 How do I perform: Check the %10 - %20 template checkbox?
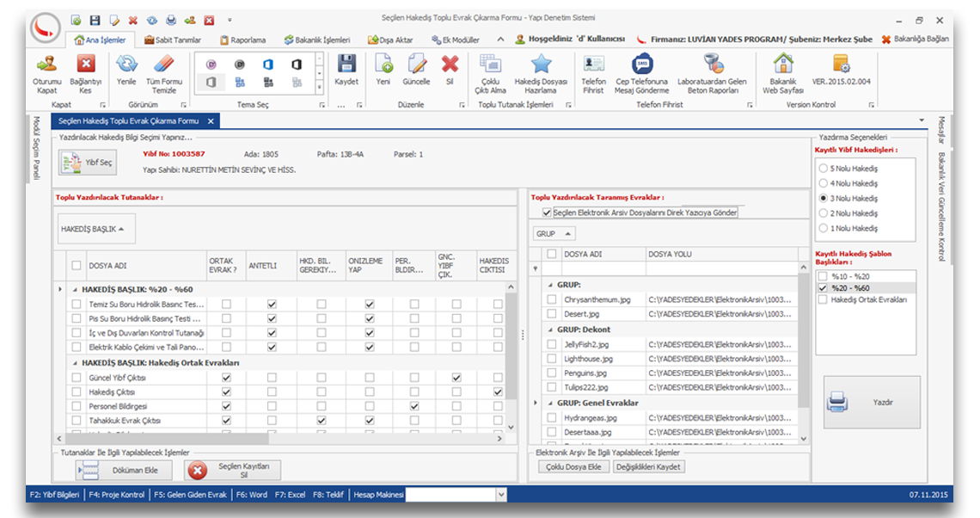pos(824,276)
